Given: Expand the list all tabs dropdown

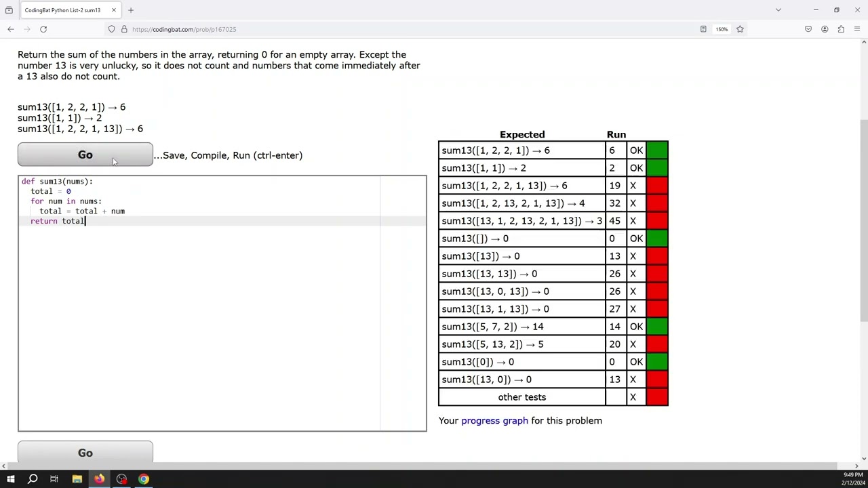Looking at the screenshot, I should [x=778, y=10].
